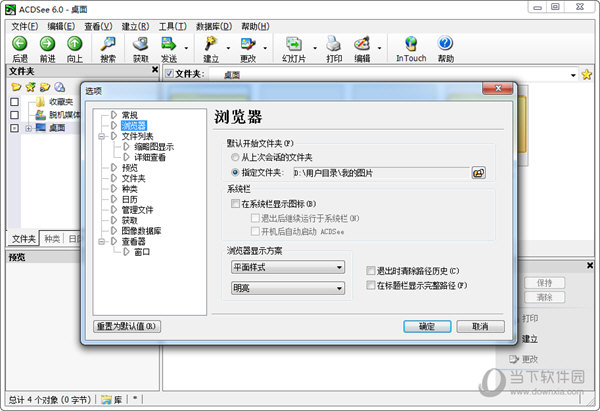The height and width of the screenshot is (411, 600).
Task: Switch to the 种类 tab
Action: click(52, 239)
